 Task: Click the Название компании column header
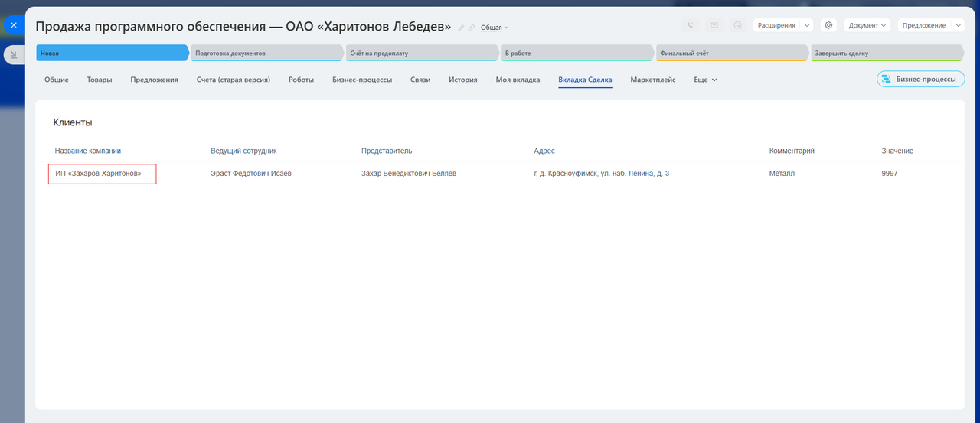(88, 151)
